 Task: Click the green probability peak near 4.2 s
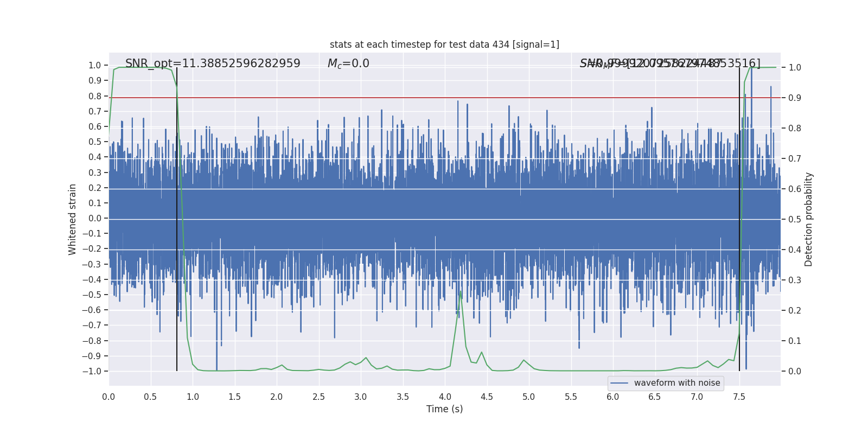pyautogui.click(x=460, y=293)
